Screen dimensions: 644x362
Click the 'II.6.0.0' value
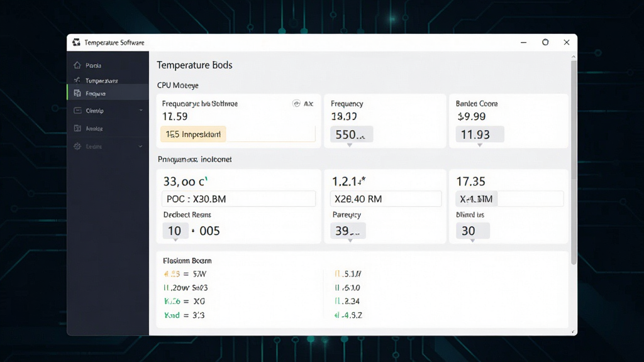point(347,288)
